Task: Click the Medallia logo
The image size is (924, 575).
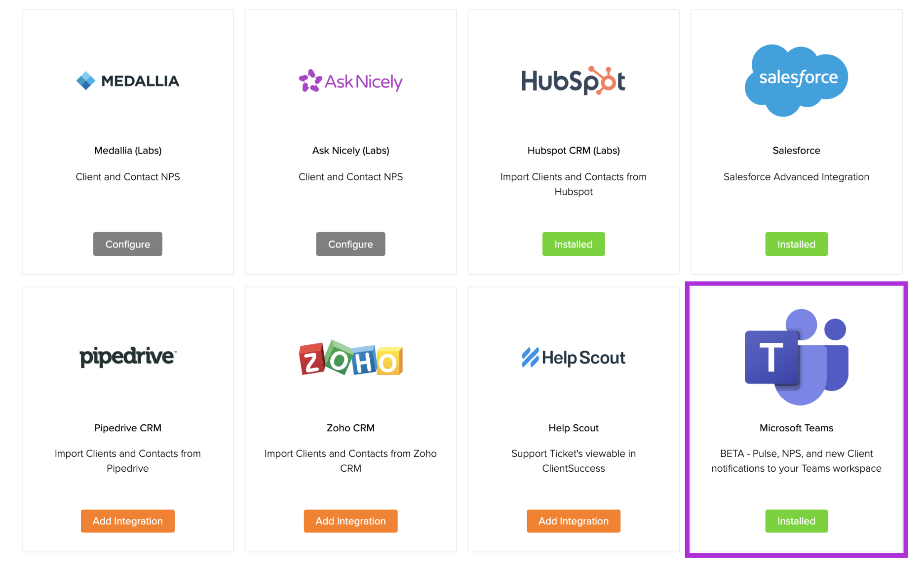Action: tap(128, 81)
